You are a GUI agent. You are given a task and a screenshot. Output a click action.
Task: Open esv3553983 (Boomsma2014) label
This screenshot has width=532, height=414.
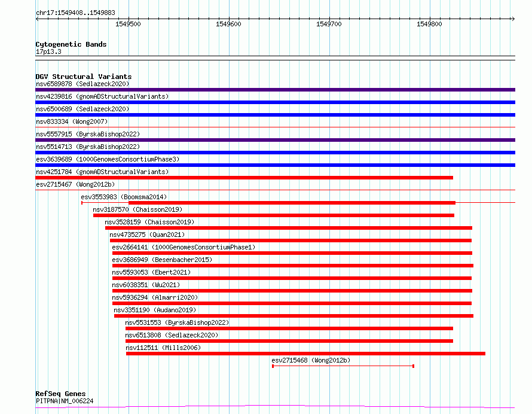tap(124, 197)
